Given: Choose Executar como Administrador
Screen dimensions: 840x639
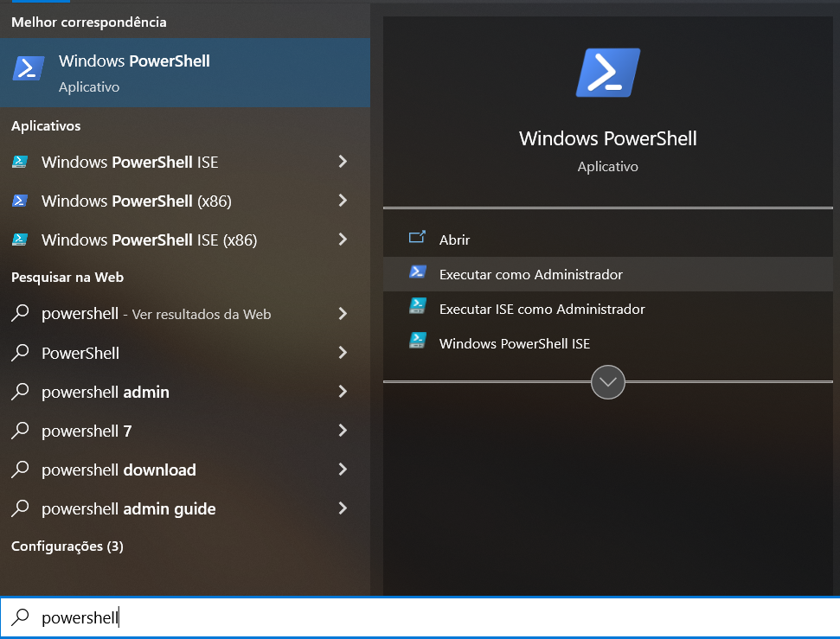Looking at the screenshot, I should 608,274.
